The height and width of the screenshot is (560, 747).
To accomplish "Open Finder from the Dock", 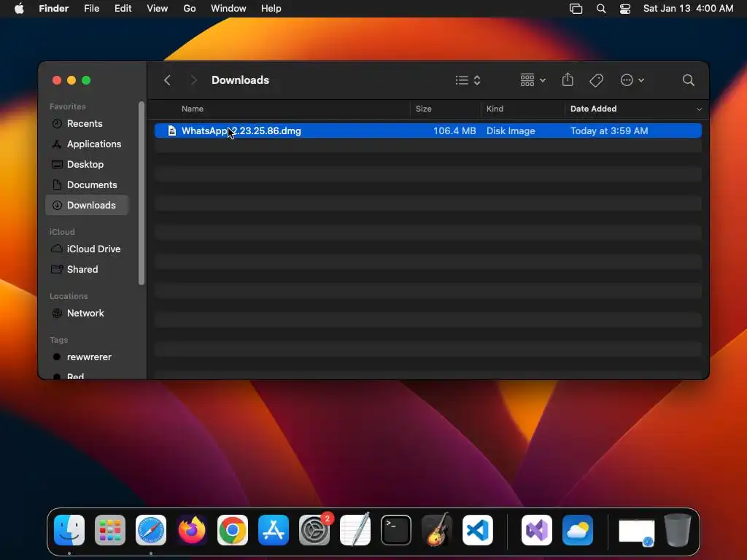I will 69,530.
